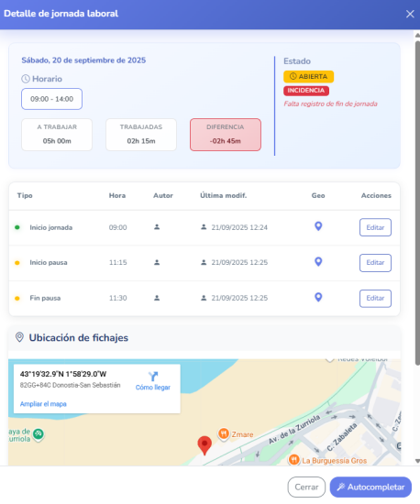The width and height of the screenshot is (420, 504).
Task: Click the 21/09/2025 12:24 modification date
Action: [x=239, y=227]
